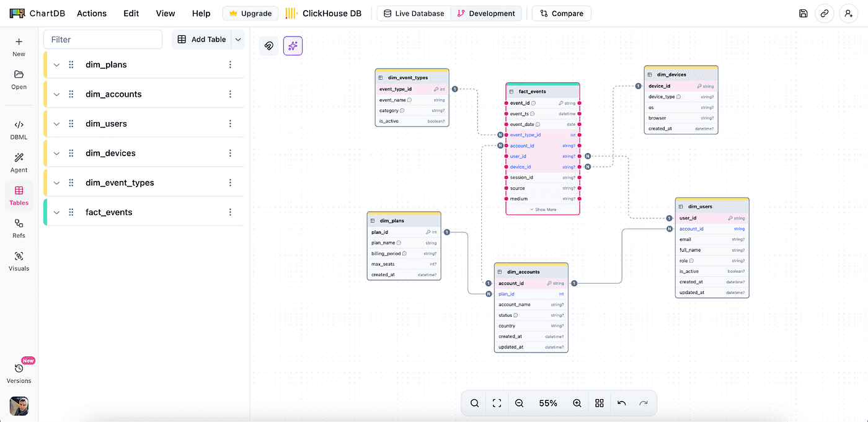868x422 pixels.
Task: Click yellow color bar of dim_plans row
Action: 45,64
